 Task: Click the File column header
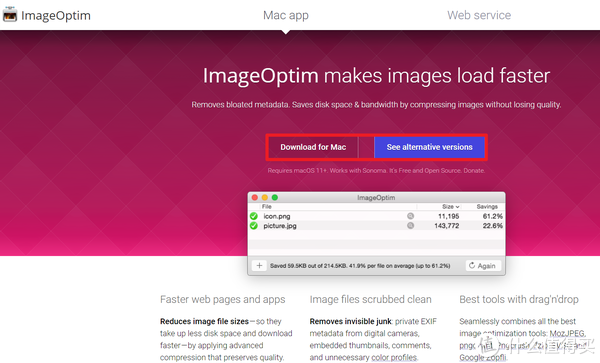[267, 207]
